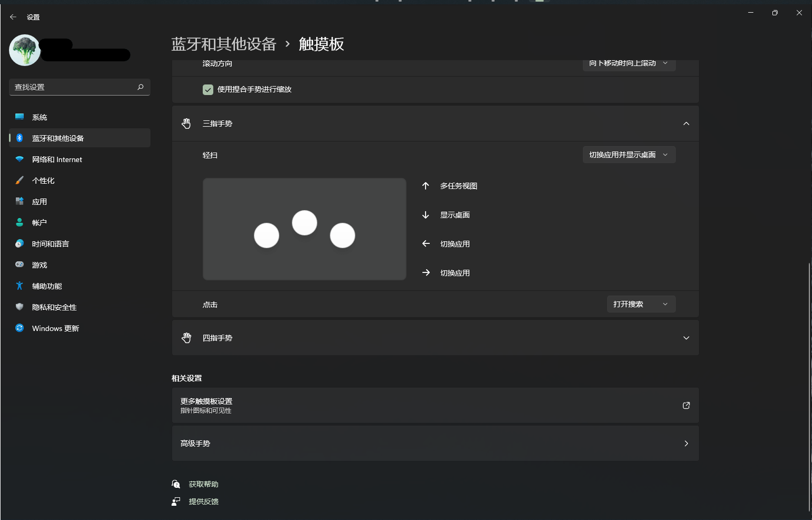Expand the 四指手势 section
Image resolution: width=812 pixels, height=520 pixels.
[686, 337]
